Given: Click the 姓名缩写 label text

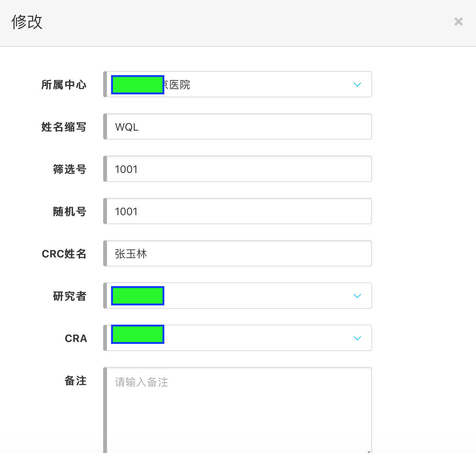Looking at the screenshot, I should click(64, 127).
